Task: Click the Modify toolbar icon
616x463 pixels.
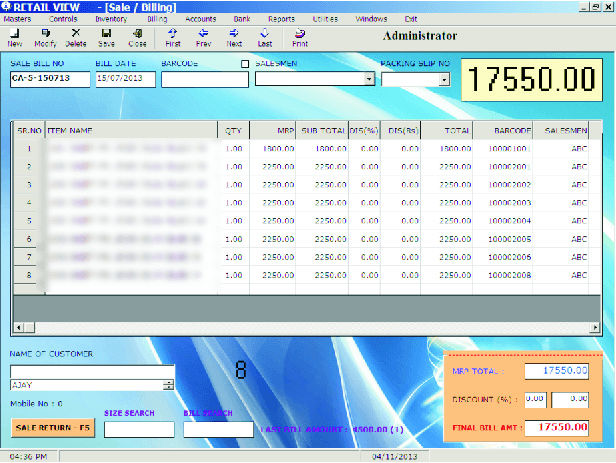Action: [x=45, y=38]
